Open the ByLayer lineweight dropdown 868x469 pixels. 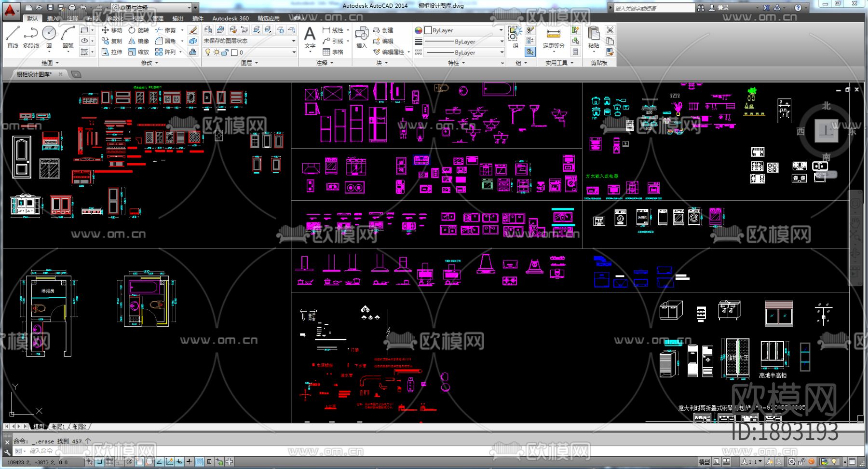[464, 41]
